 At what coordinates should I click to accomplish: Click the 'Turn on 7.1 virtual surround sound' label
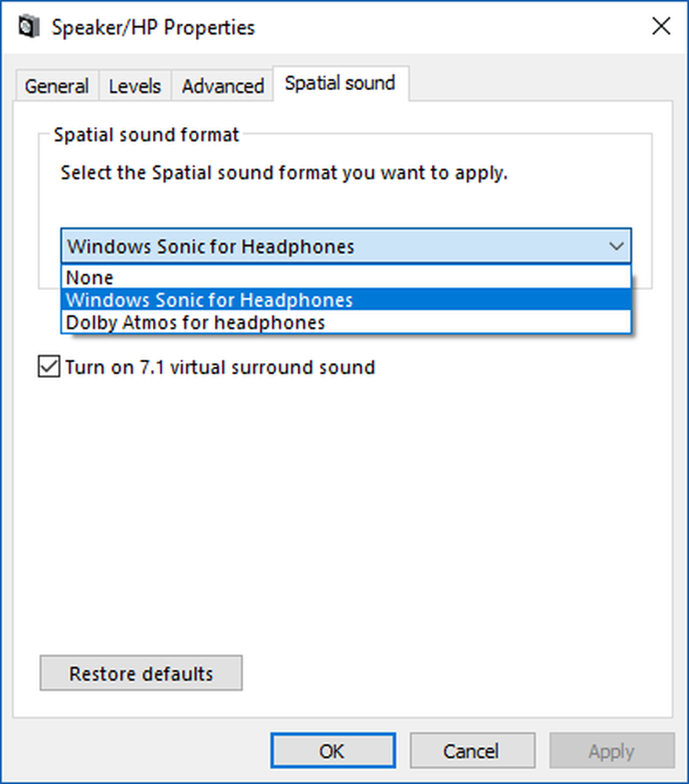220,367
